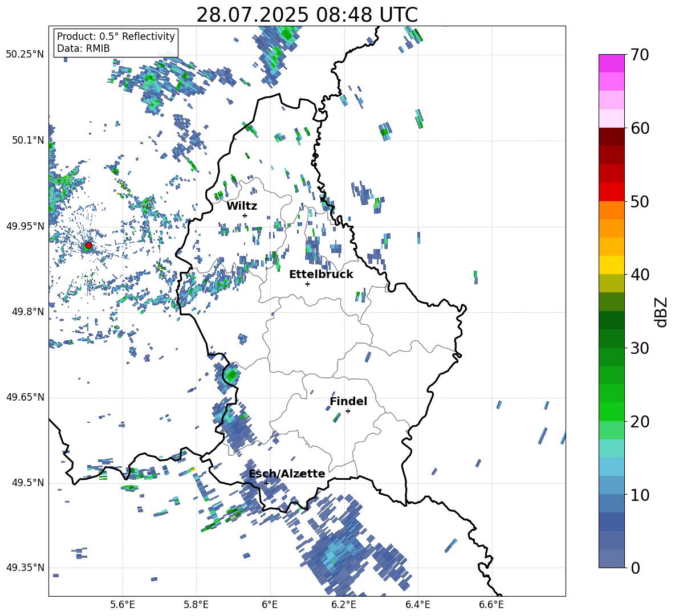Click the 50.25°N latitude label
This screenshot has height=616, width=675.
[x=25, y=55]
